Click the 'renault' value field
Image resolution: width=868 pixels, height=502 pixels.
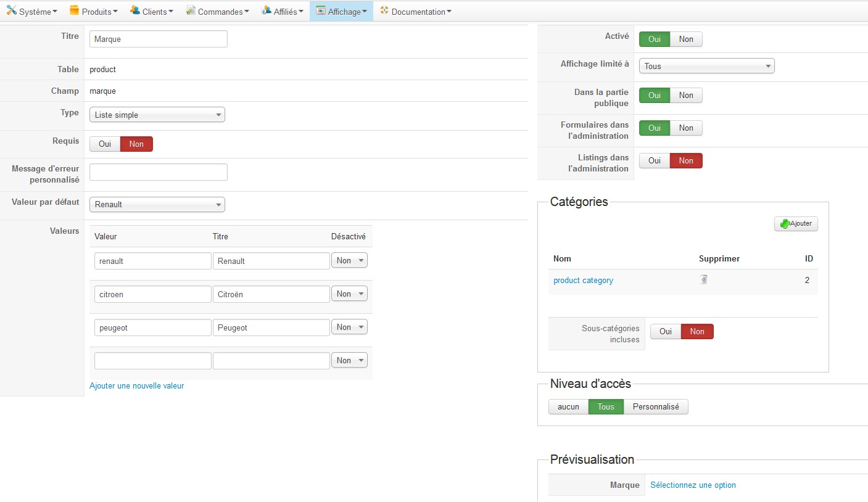point(153,261)
